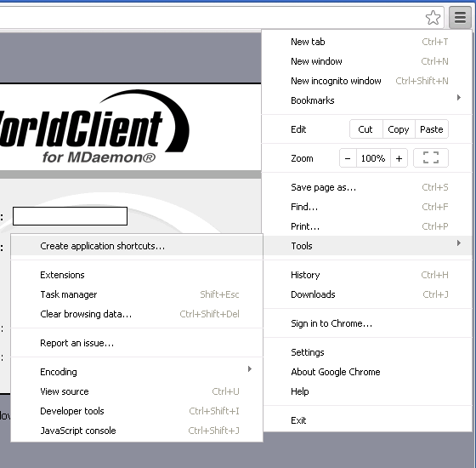Select Clear browsing data...
476x468 pixels.
137,314
